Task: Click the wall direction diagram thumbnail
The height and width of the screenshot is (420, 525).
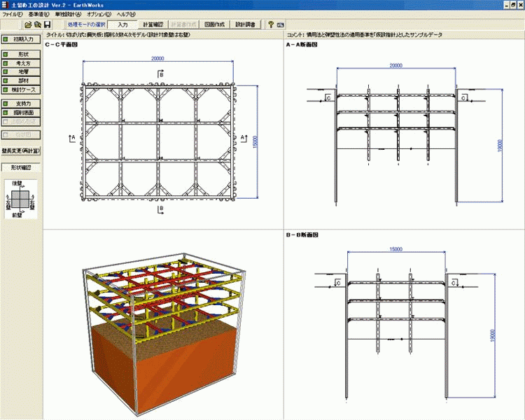Action: (20, 198)
